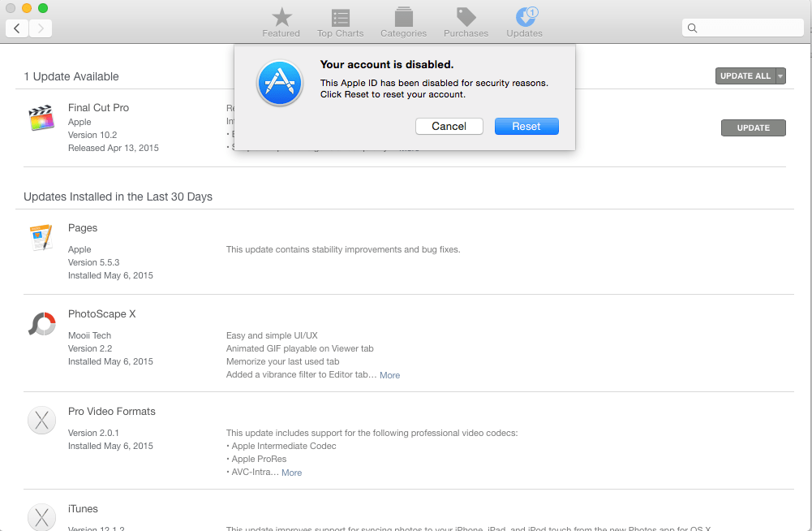Click "Released Apr 13, 2015" text

pyautogui.click(x=114, y=148)
